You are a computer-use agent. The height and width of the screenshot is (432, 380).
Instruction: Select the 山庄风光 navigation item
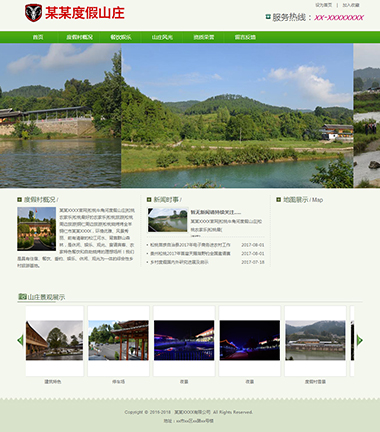coord(162,37)
